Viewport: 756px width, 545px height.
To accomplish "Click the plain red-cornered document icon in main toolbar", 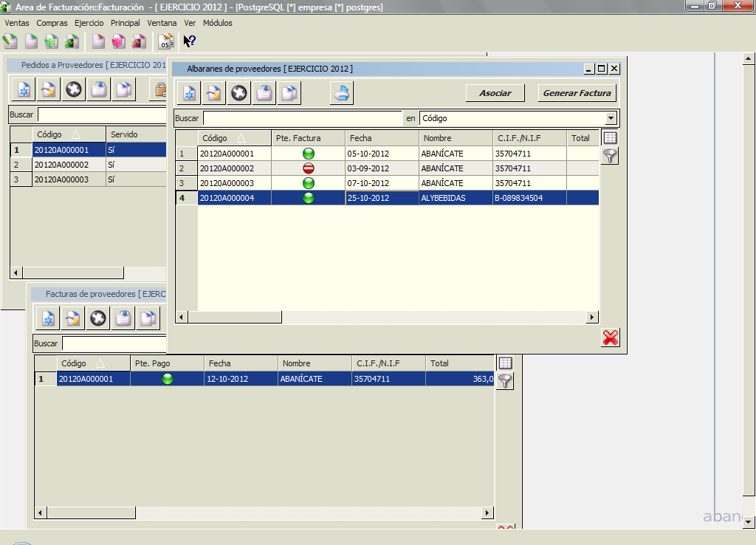I will [98, 41].
